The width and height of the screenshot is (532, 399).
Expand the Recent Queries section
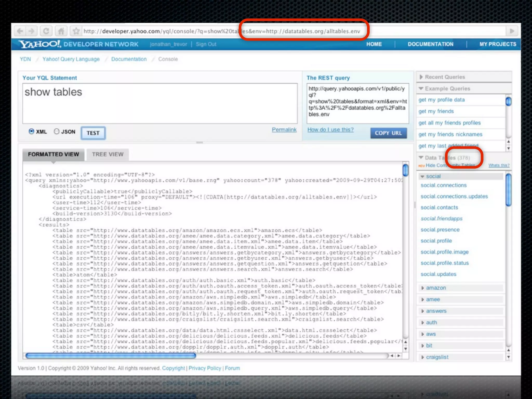(x=445, y=77)
